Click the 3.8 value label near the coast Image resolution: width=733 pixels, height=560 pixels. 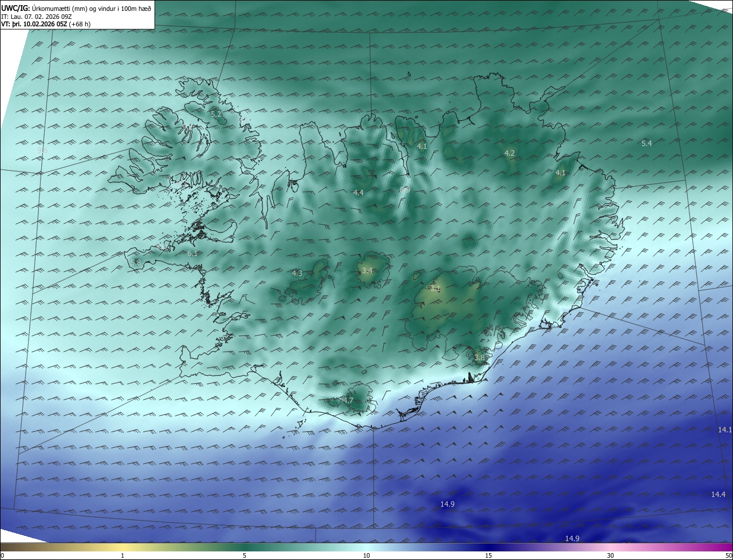coord(479,357)
